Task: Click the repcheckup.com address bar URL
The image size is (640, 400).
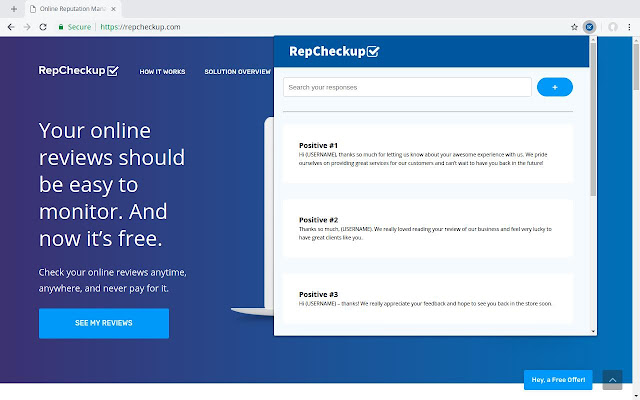Action: (140, 27)
